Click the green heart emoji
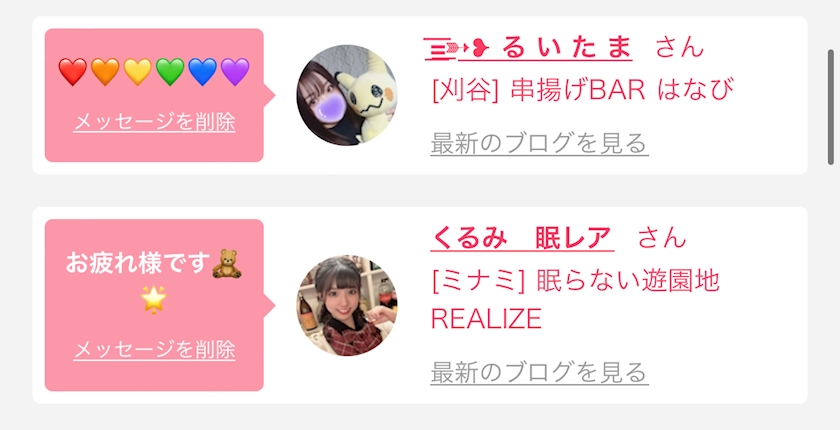 [x=170, y=72]
